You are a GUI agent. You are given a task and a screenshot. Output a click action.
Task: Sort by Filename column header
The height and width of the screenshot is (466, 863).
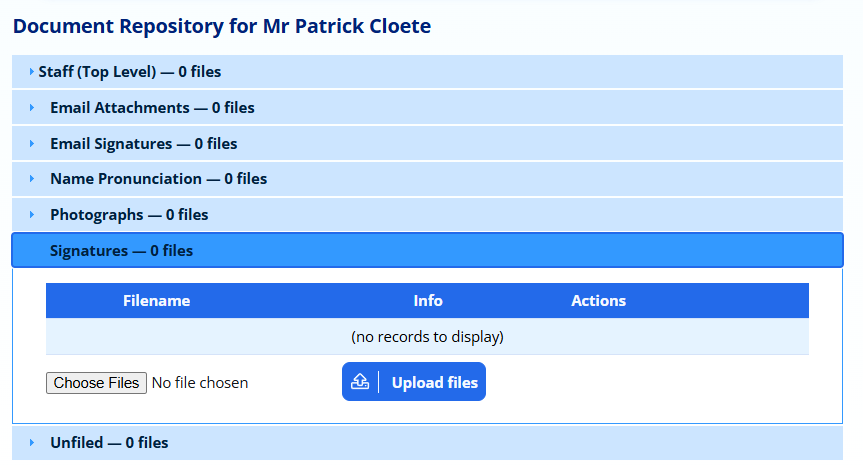coord(156,301)
